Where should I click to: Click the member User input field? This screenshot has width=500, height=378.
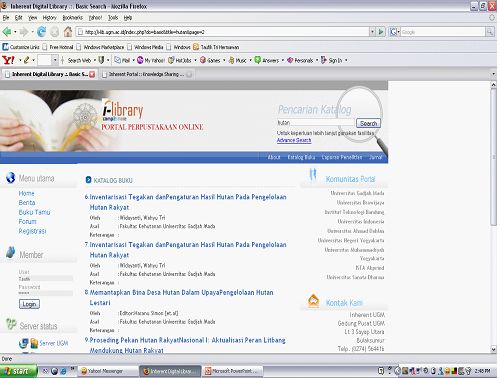(46, 278)
